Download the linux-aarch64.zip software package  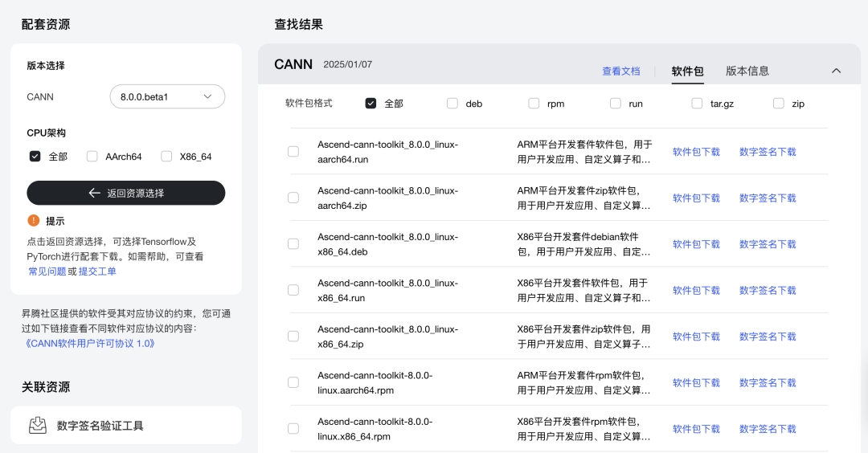coord(696,198)
